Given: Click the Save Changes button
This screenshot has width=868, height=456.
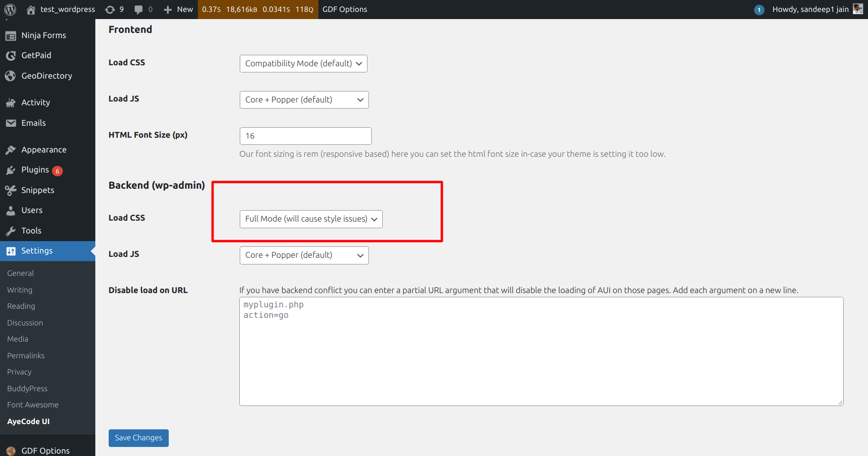Looking at the screenshot, I should tap(139, 438).
